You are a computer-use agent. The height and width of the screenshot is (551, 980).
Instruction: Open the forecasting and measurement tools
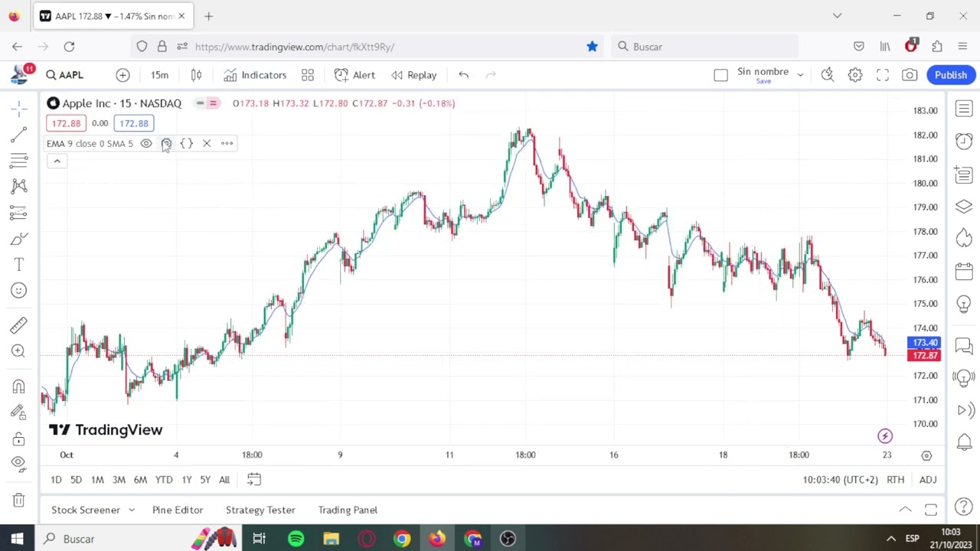[x=18, y=212]
